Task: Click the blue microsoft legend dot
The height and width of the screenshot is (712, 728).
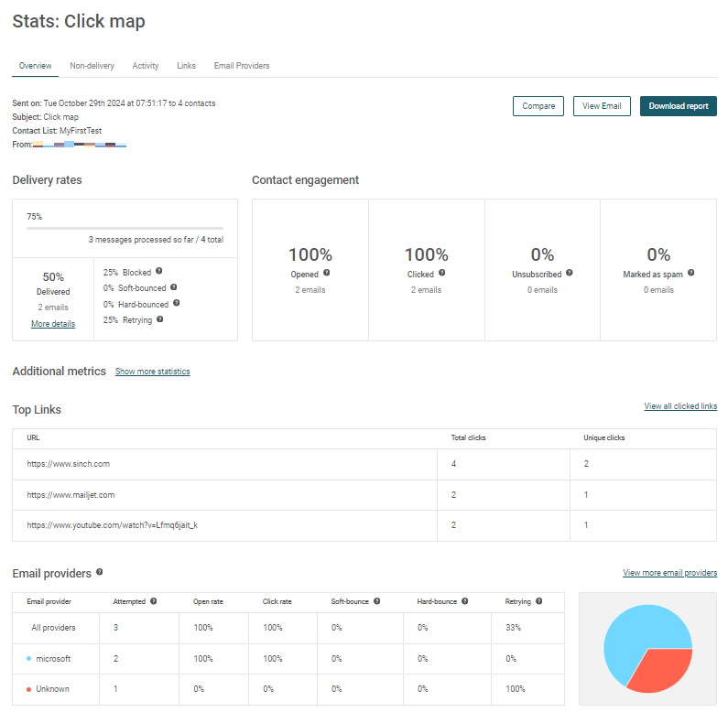Action: coord(28,659)
